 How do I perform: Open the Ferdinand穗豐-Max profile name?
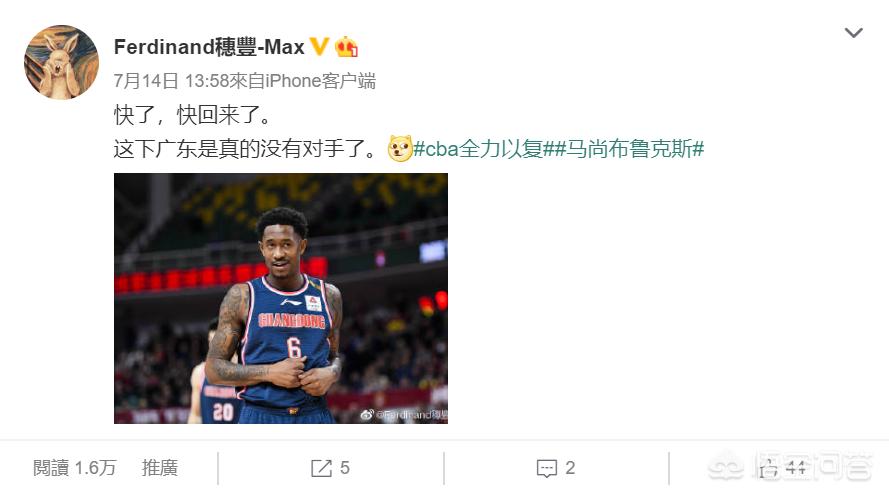(209, 47)
